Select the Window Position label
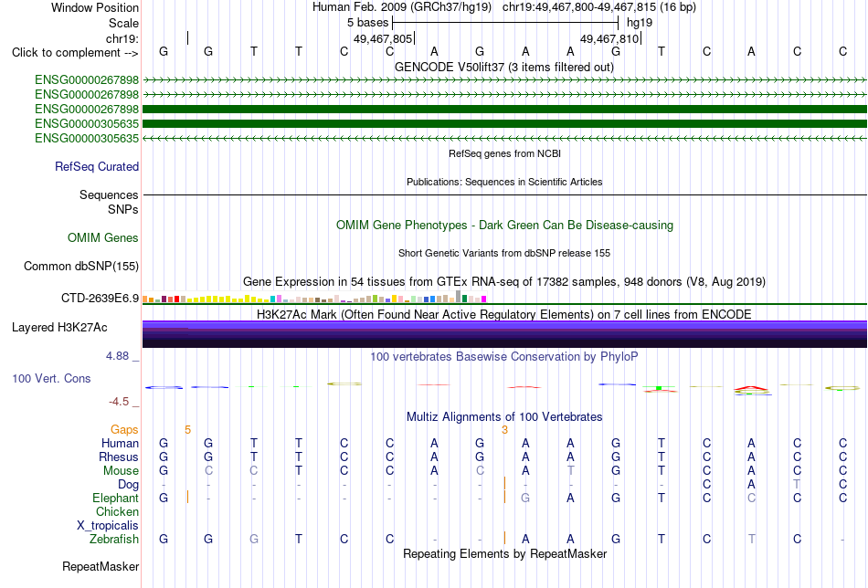Image resolution: width=868 pixels, height=588 pixels. (95, 7)
